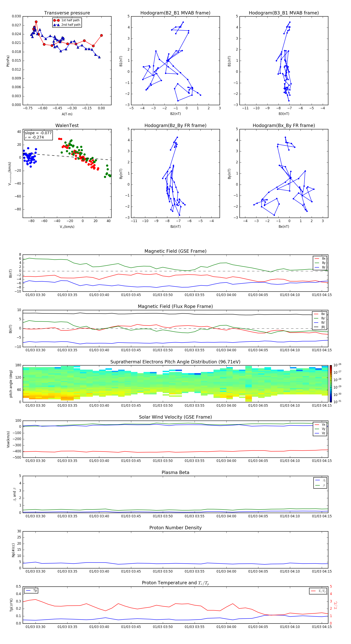Image resolution: width=351 pixels, height=644 pixels.
Task: Select By in the GSE magnetic field legend
Action: point(320,263)
